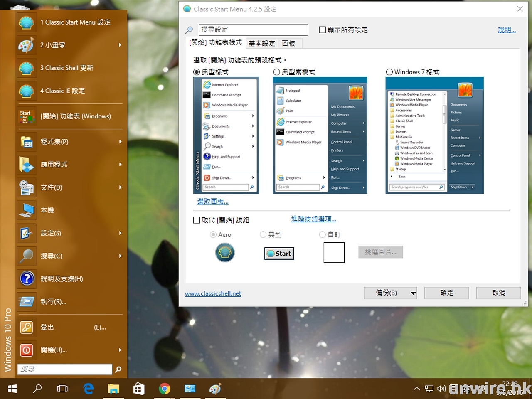532x399 pixels.
Task: Open 小畫家 paint palette icon
Action: click(x=26, y=45)
